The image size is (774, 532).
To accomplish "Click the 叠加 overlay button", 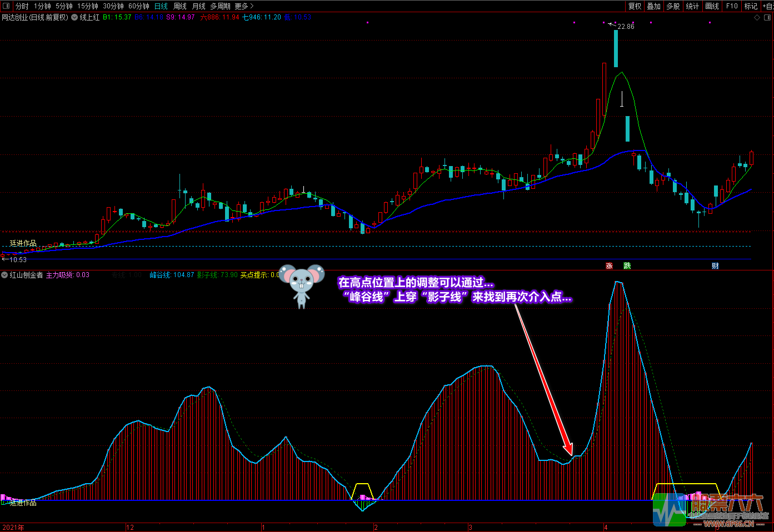I will [x=654, y=6].
